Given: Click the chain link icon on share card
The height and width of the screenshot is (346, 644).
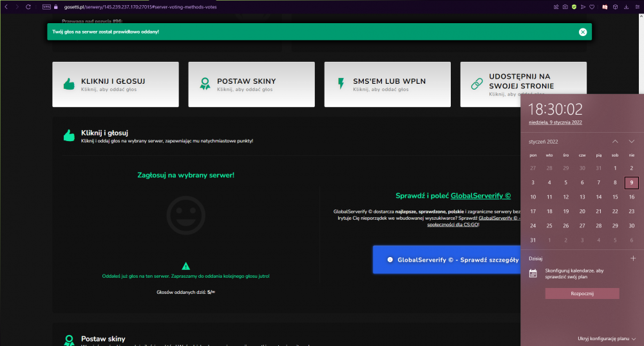Looking at the screenshot, I should tap(477, 84).
